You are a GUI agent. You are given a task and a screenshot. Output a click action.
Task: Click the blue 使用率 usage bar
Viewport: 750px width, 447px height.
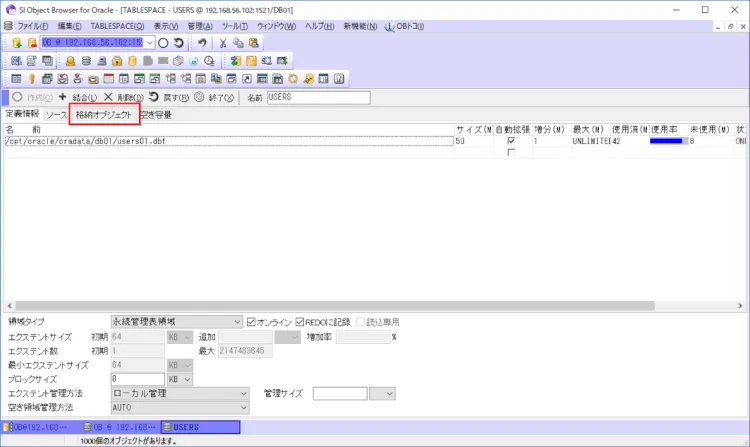[x=666, y=141]
